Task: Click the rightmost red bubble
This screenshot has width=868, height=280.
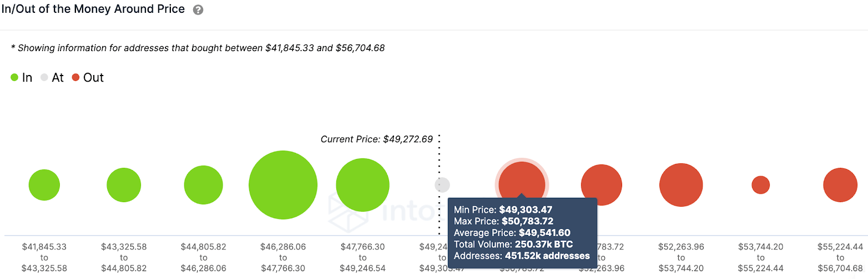Action: click(x=840, y=185)
